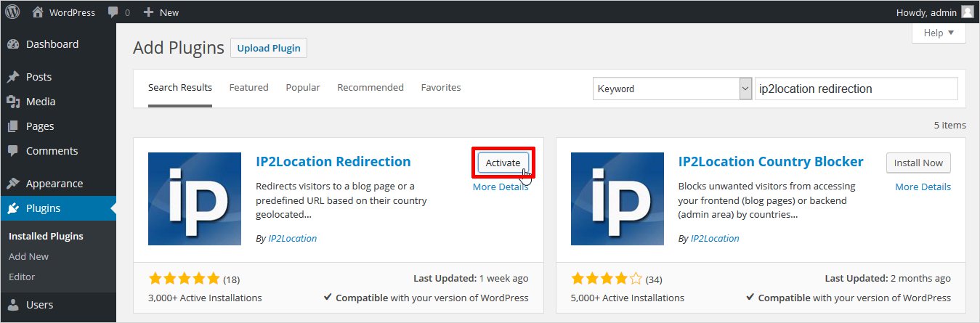980x323 pixels.
Task: Click the plugin search text field
Action: (x=856, y=89)
